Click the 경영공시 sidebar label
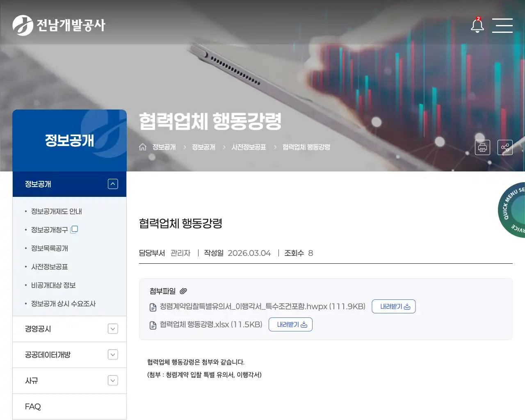525x420 pixels. (38, 329)
